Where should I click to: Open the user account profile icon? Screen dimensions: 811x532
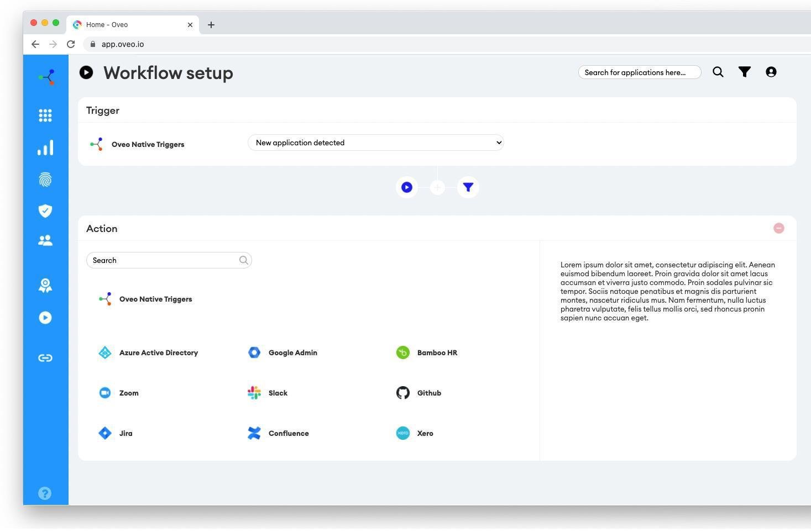click(x=771, y=72)
